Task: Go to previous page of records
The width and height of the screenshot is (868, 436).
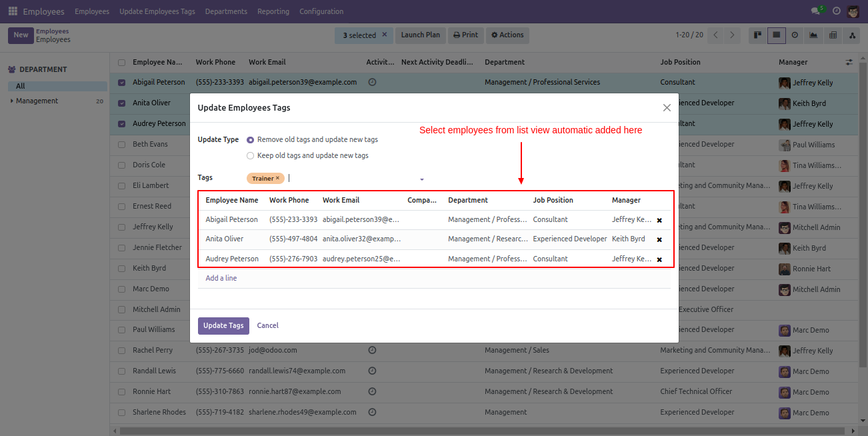Action: coord(716,35)
